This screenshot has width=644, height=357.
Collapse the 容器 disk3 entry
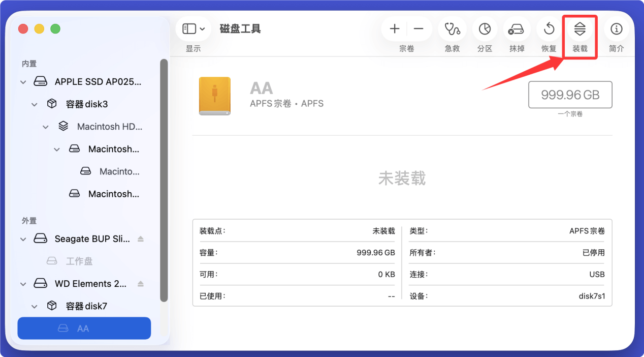[x=34, y=104]
